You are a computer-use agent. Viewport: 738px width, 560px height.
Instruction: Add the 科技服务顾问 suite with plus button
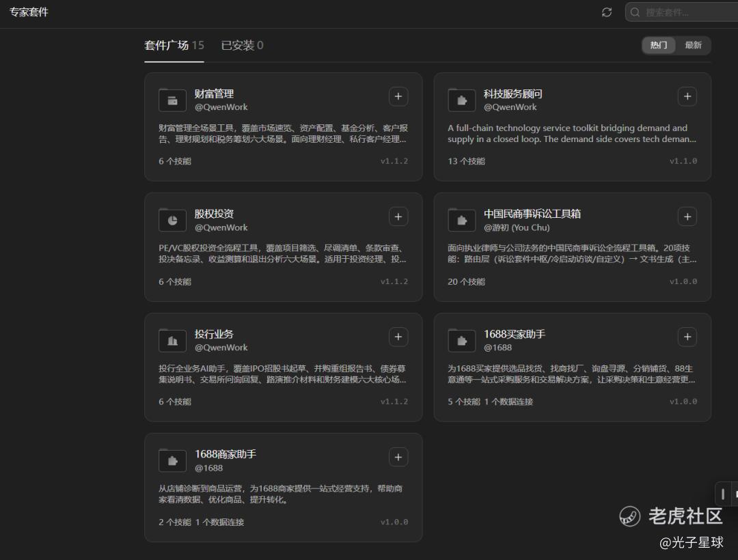pyautogui.click(x=687, y=96)
